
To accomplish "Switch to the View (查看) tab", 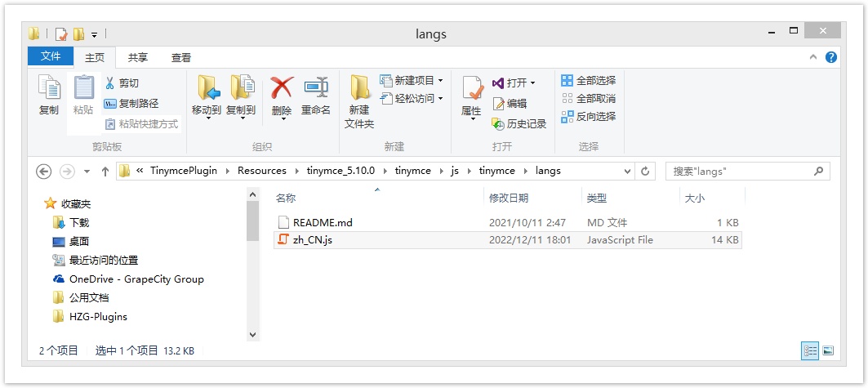I will click(181, 57).
